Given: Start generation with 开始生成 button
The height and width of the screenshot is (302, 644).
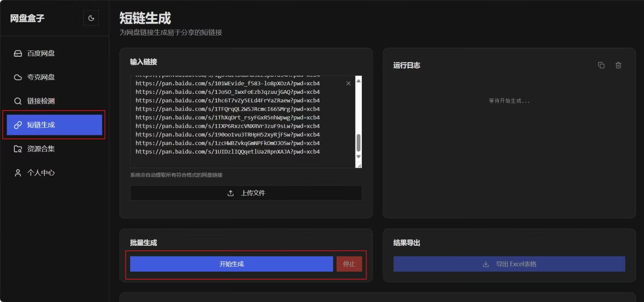Looking at the screenshot, I should coord(232,264).
